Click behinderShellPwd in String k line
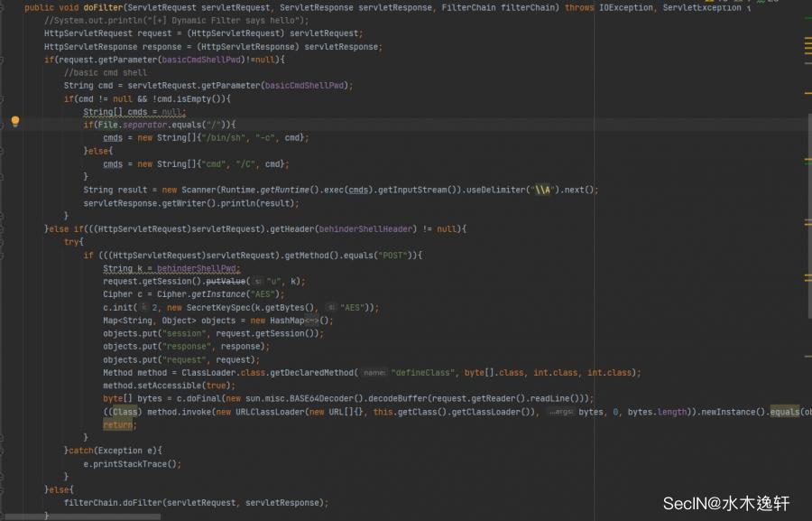The width and height of the screenshot is (812, 521). coord(197,268)
